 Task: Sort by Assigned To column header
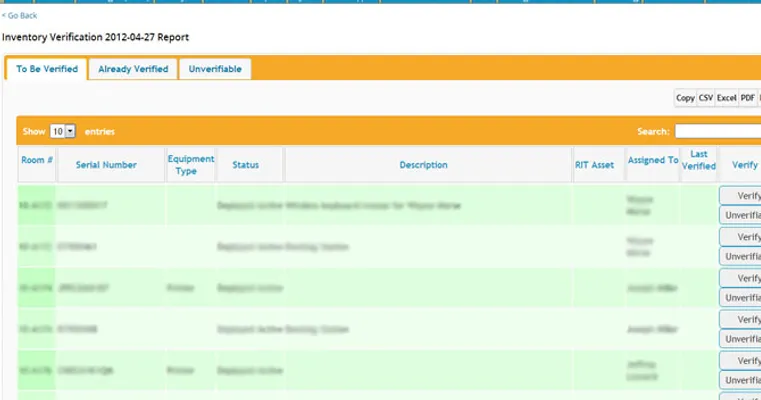click(x=652, y=160)
